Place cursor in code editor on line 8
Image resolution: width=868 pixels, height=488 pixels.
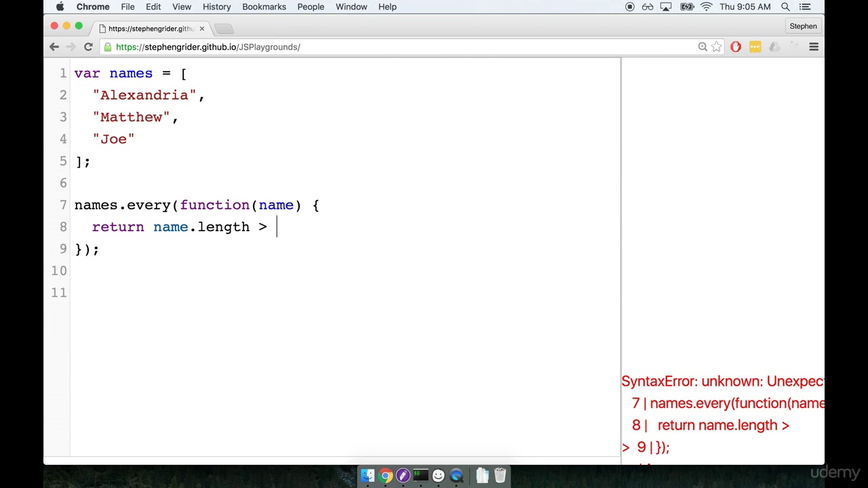(x=346, y=227)
